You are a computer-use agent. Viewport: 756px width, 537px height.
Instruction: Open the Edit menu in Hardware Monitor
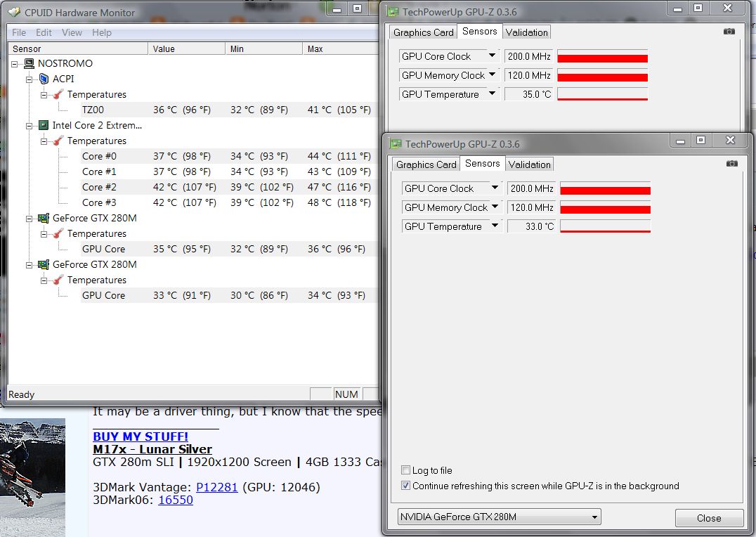[44, 32]
